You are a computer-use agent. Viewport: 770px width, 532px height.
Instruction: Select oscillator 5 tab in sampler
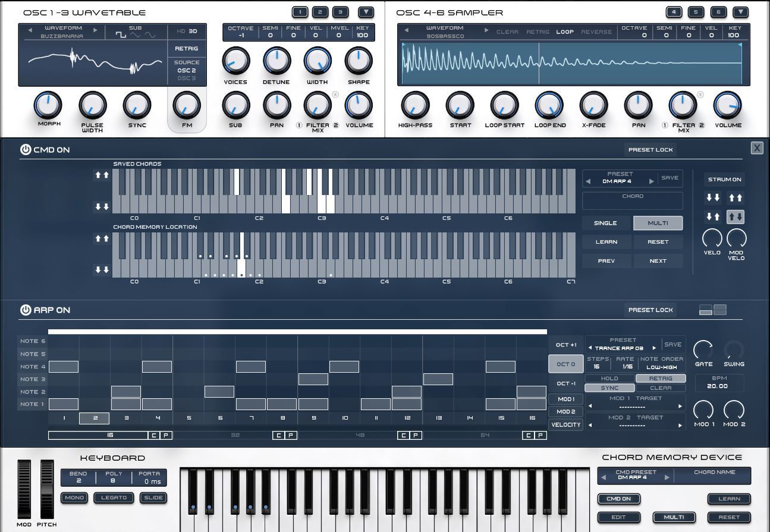(x=696, y=12)
